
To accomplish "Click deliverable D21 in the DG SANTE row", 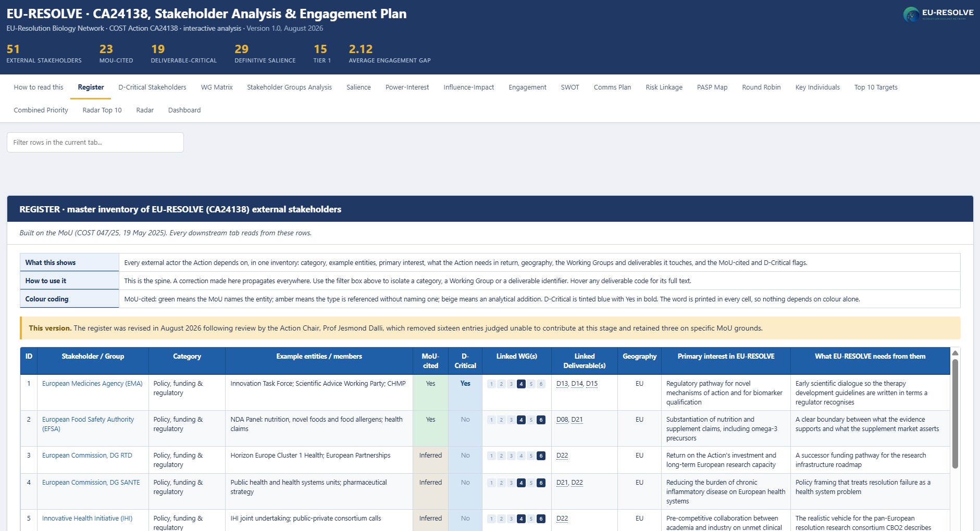I will click(x=562, y=483).
